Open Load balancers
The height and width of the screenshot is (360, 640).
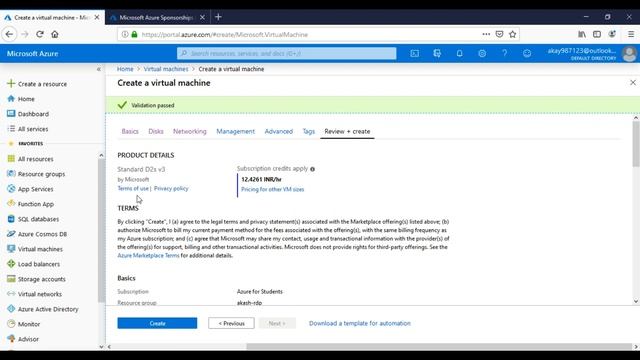[x=33, y=264]
